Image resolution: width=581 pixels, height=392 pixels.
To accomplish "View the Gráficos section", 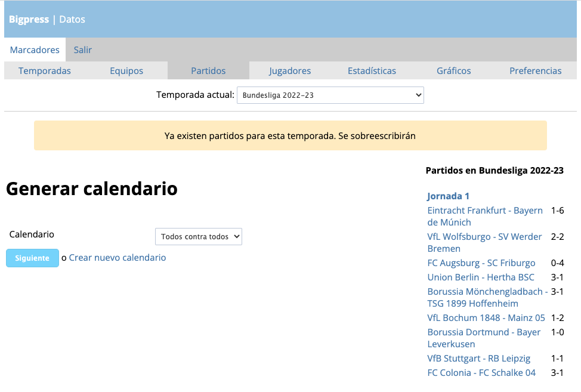I will 453,71.
